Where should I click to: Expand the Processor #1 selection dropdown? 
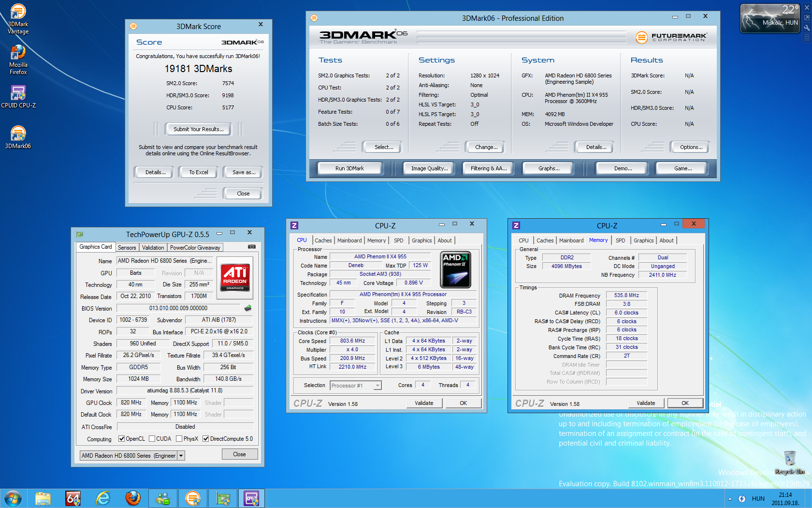pyautogui.click(x=377, y=386)
